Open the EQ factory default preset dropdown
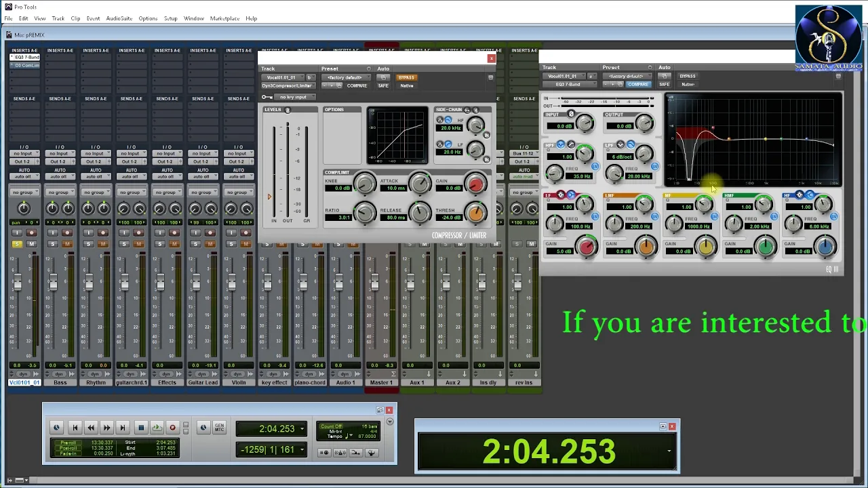The height and width of the screenshot is (488, 868). click(x=627, y=76)
